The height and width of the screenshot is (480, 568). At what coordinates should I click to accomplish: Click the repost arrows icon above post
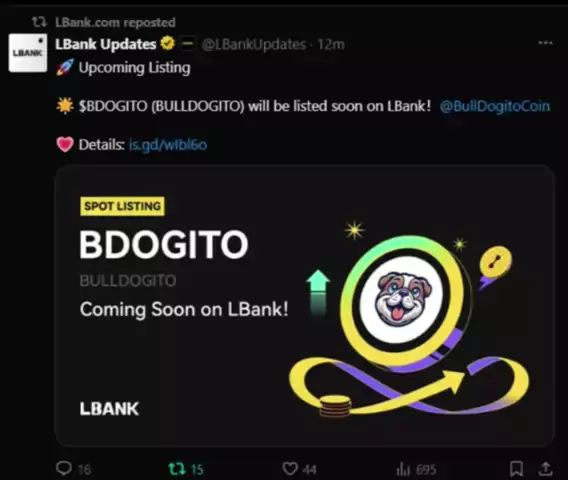tap(39, 22)
